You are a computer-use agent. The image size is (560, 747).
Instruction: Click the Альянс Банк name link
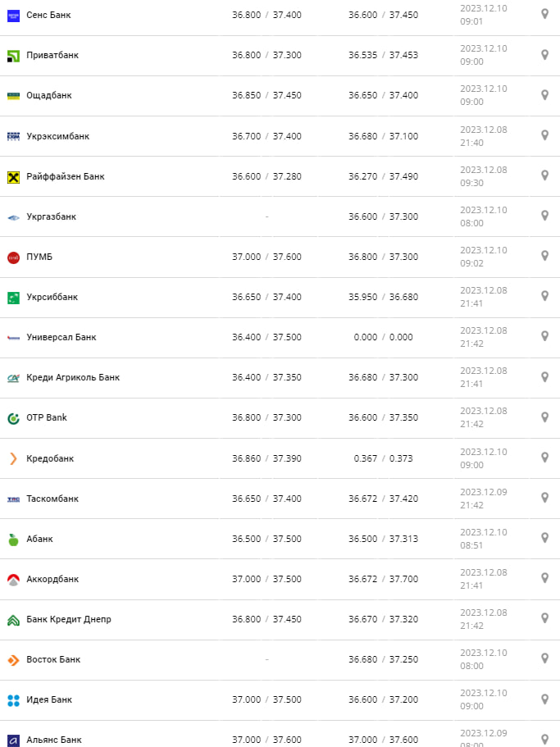tap(54, 740)
